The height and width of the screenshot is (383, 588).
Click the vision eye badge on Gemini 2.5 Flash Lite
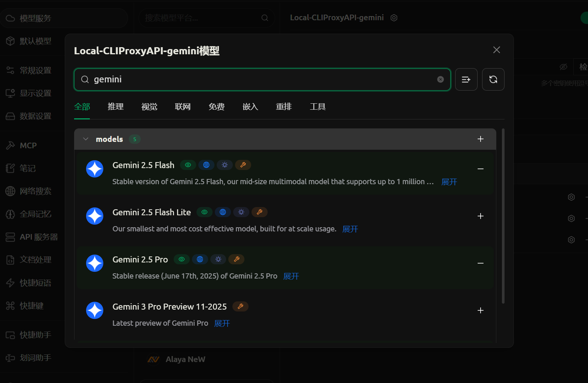[204, 212]
